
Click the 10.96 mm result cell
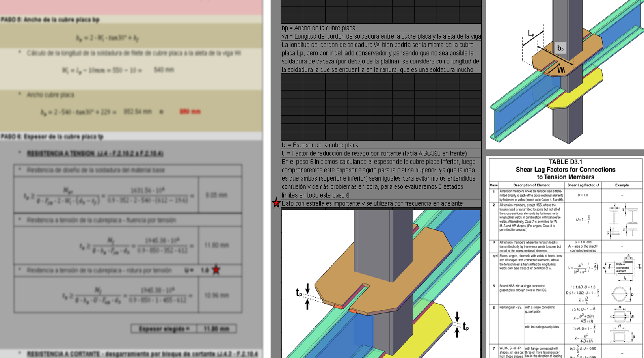coord(216,295)
